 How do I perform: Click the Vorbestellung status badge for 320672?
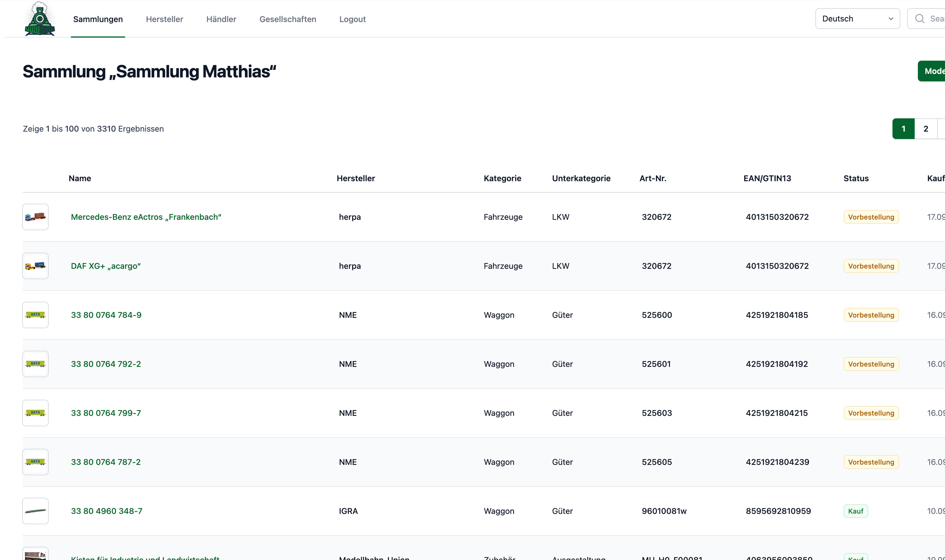click(870, 217)
